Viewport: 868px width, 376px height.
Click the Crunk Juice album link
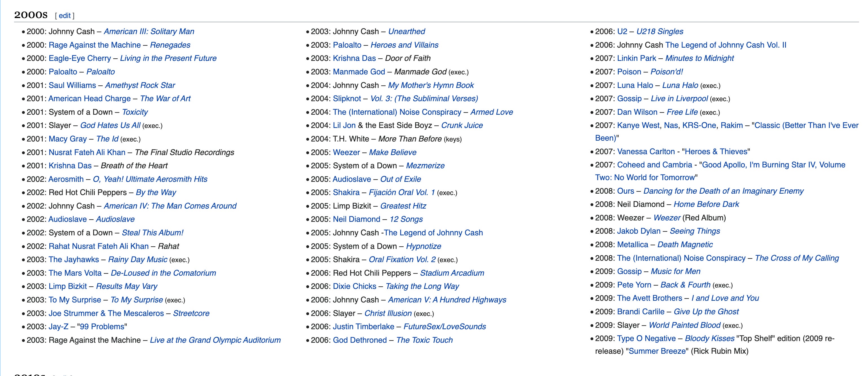[462, 125]
